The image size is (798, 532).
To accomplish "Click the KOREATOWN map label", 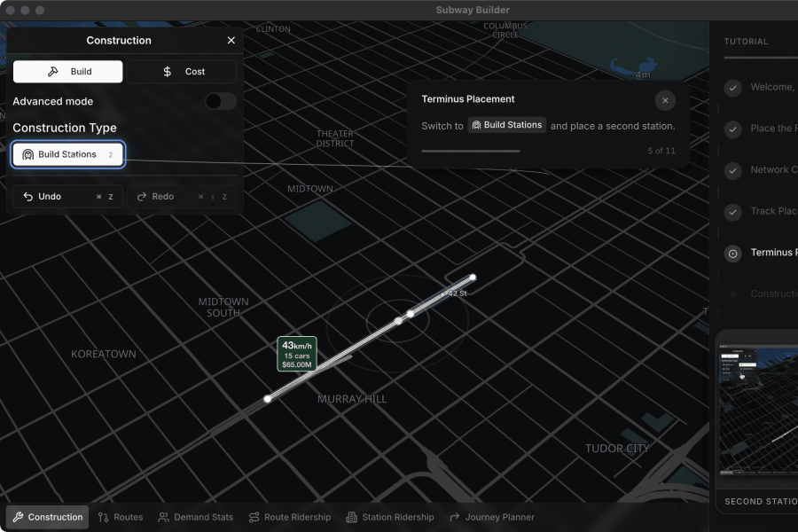I will pyautogui.click(x=104, y=355).
